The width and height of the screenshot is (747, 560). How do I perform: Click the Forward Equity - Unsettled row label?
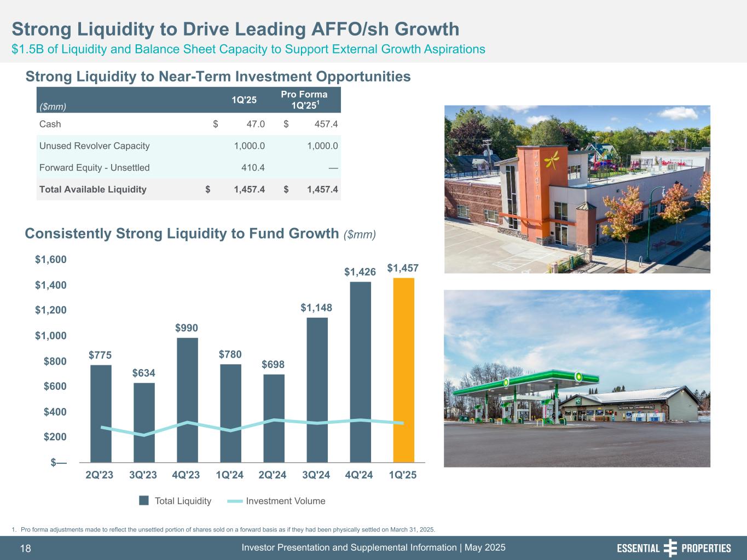(x=94, y=168)
